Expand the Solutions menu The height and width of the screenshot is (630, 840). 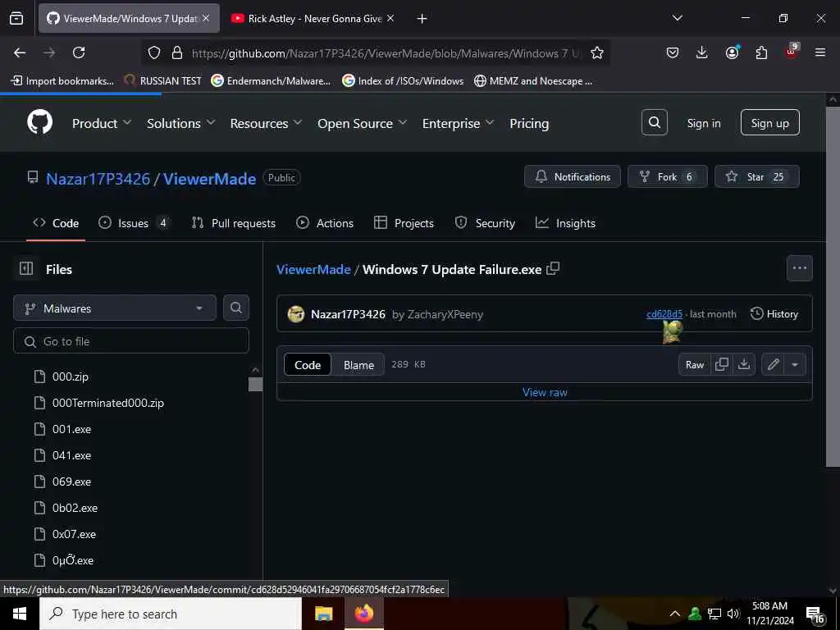tap(181, 123)
